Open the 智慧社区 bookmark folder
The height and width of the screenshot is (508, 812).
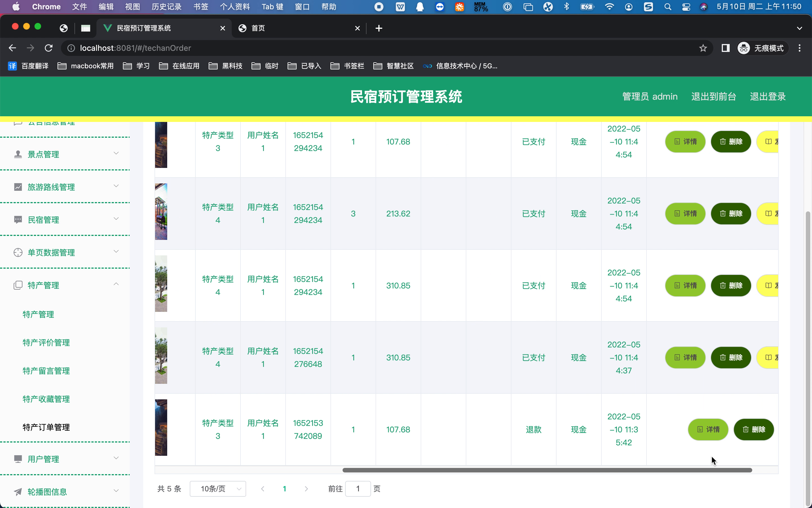[393, 66]
